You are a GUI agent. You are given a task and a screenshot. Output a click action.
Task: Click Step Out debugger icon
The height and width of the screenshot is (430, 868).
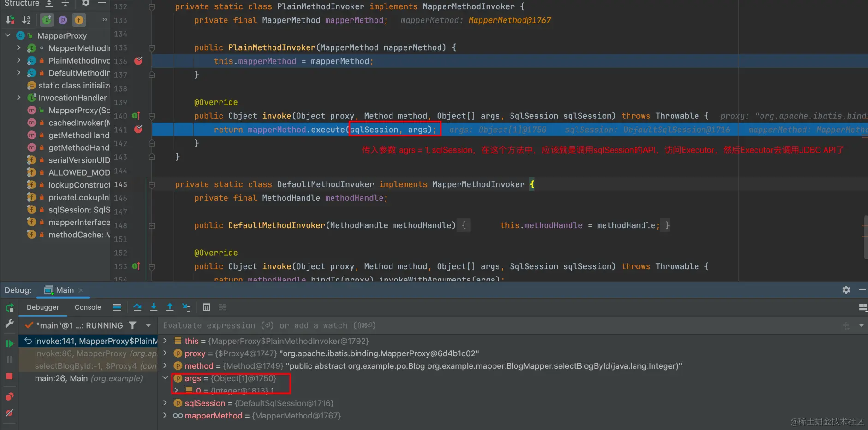click(170, 307)
